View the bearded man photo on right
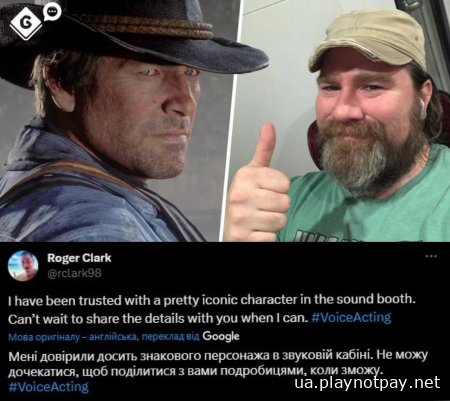 pos(338,121)
